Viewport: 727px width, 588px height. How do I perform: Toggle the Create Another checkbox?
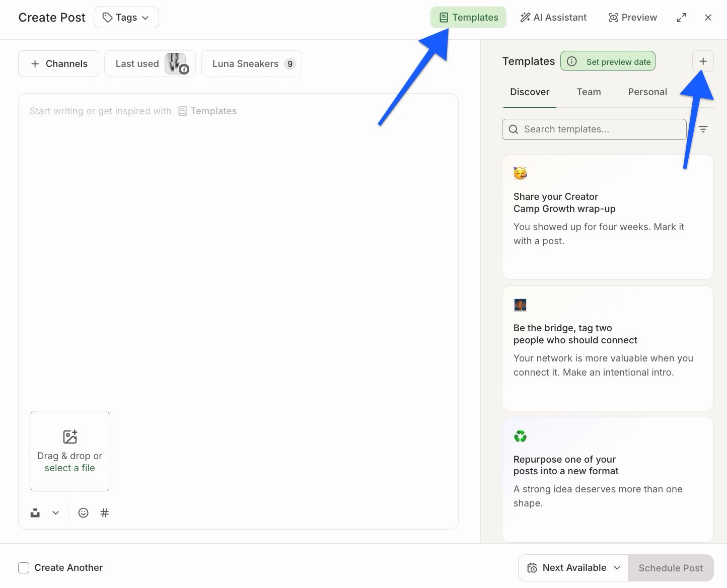tap(24, 568)
